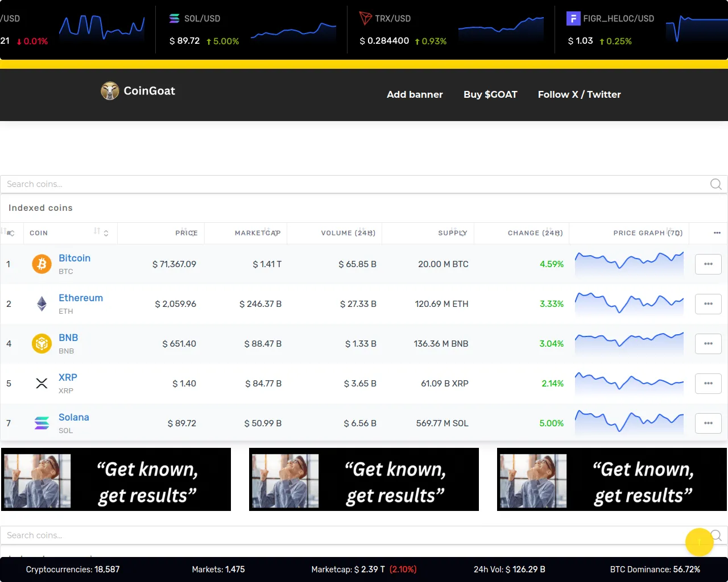Sort table by Marketcap column header
The image size is (728, 582).
pyautogui.click(x=257, y=233)
